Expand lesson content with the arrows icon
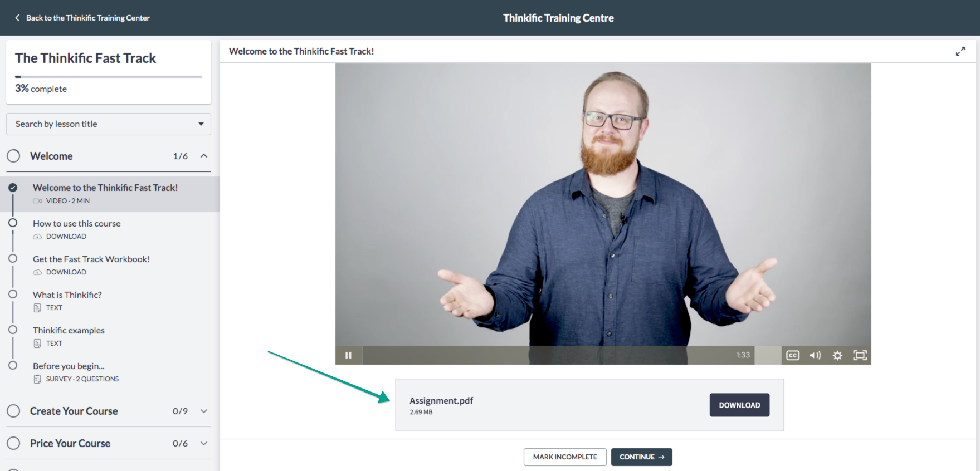Viewport: 980px width, 471px height. (960, 51)
